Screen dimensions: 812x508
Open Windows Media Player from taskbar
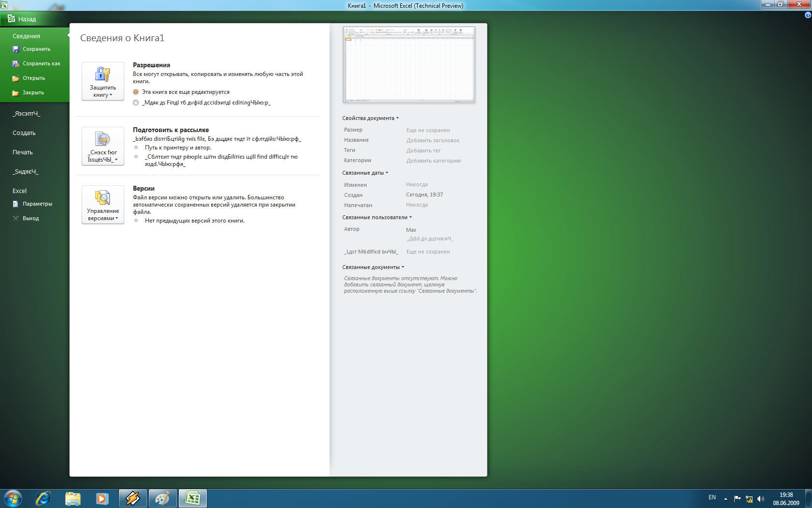point(102,498)
